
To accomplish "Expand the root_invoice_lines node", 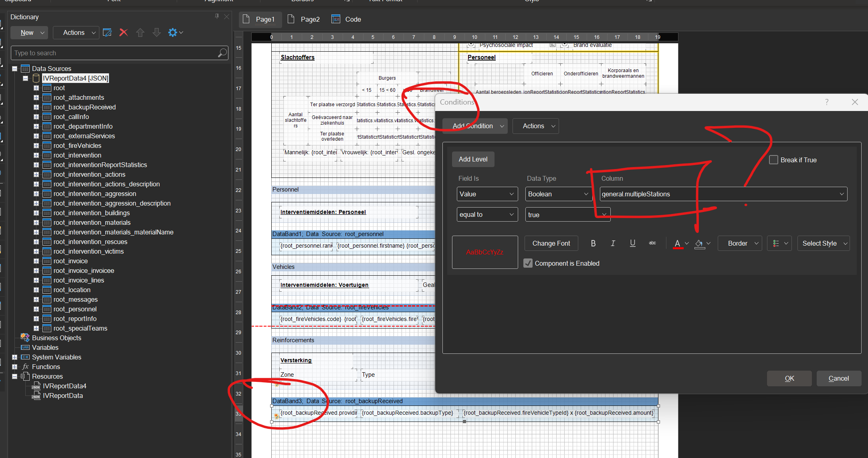I will (36, 280).
